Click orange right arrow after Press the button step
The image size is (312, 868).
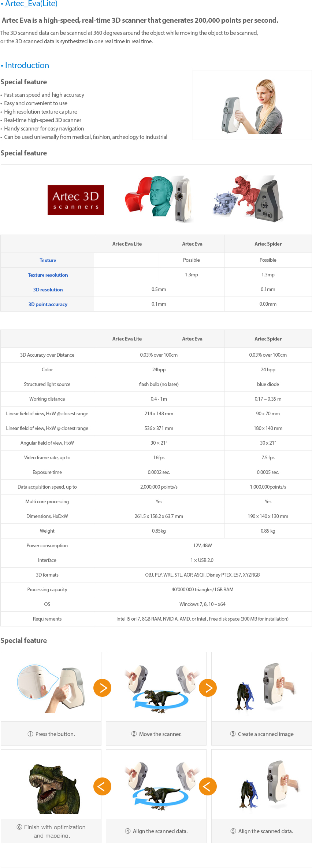[x=103, y=688]
